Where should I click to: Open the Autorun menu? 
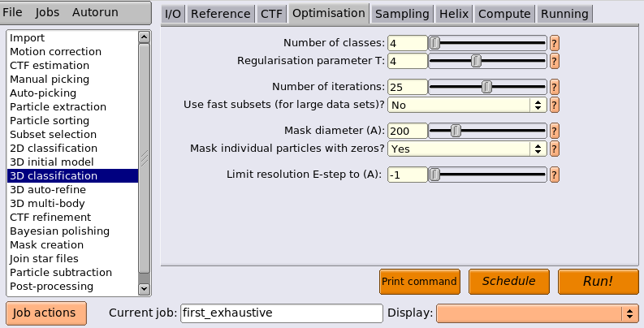pos(95,12)
